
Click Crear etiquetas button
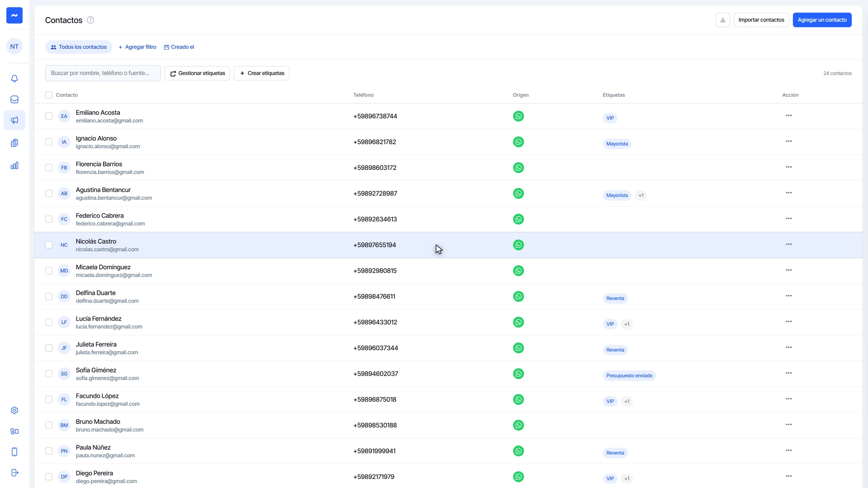tap(261, 73)
